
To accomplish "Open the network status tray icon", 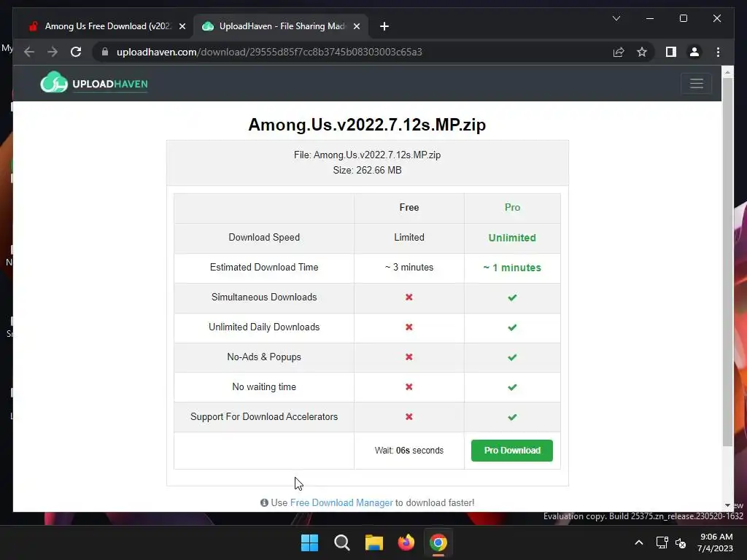I will [x=662, y=542].
